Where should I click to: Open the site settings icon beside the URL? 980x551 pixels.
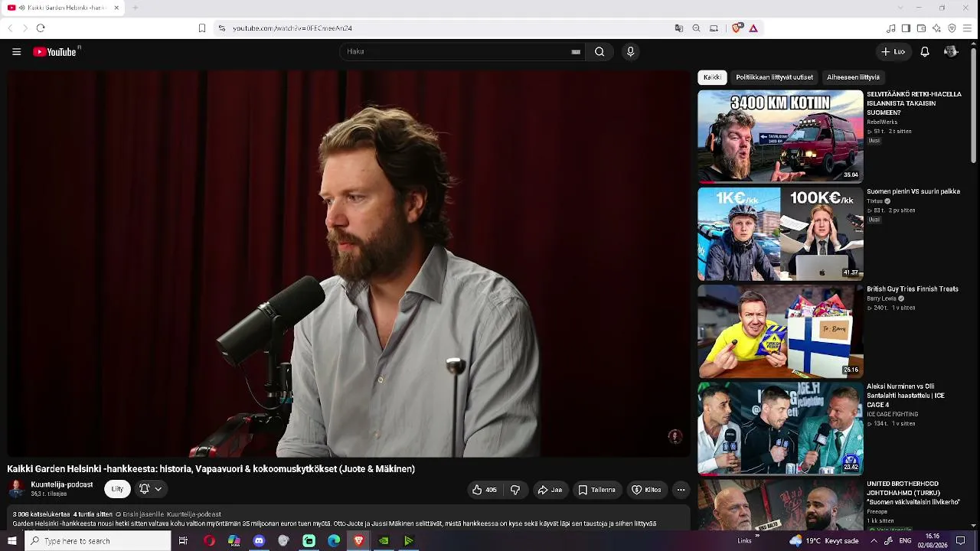221,28
